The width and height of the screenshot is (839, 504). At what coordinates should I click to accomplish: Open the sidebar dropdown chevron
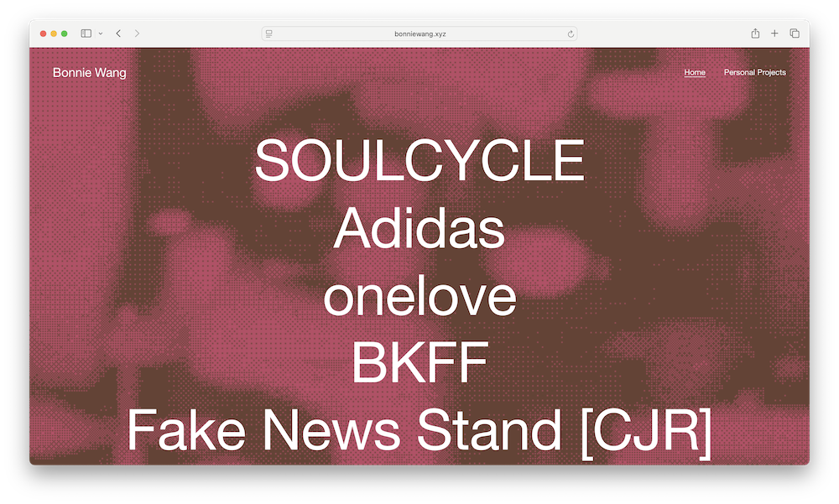point(101,34)
